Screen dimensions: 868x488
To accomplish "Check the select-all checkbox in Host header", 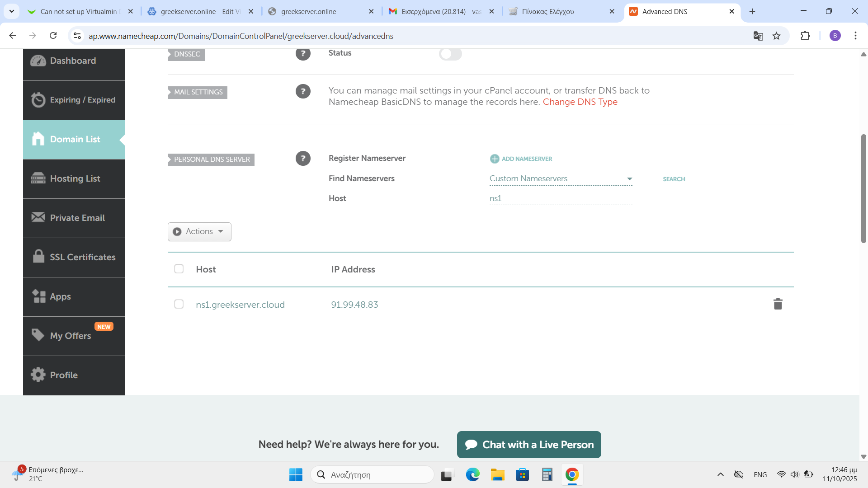I will [179, 269].
